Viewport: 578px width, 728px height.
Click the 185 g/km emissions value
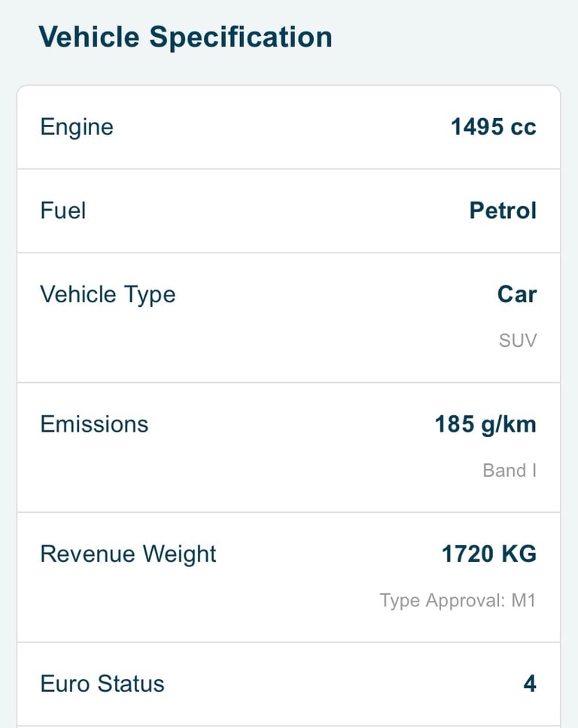[x=485, y=424]
